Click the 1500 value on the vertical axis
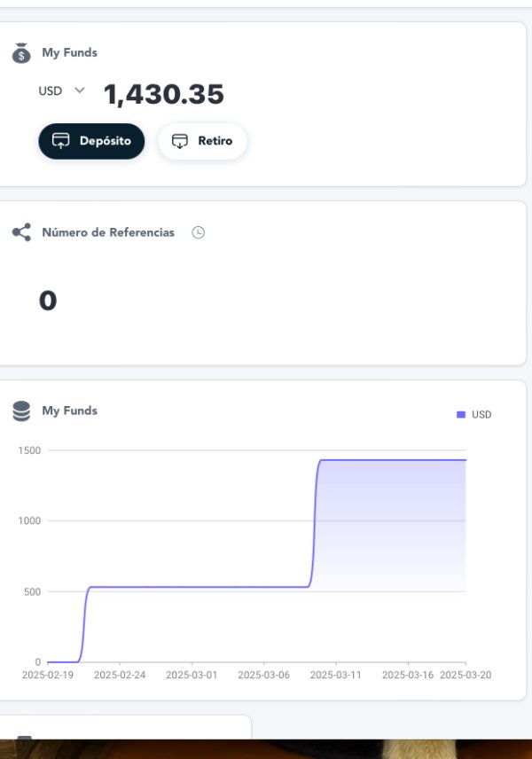Viewport: 532px width, 759px height. 29,450
